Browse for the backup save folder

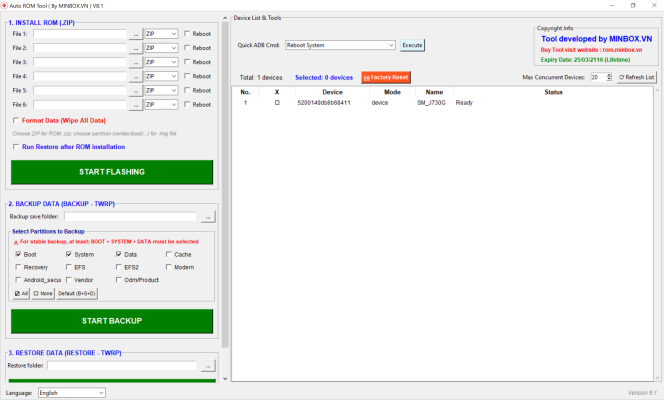pos(207,216)
